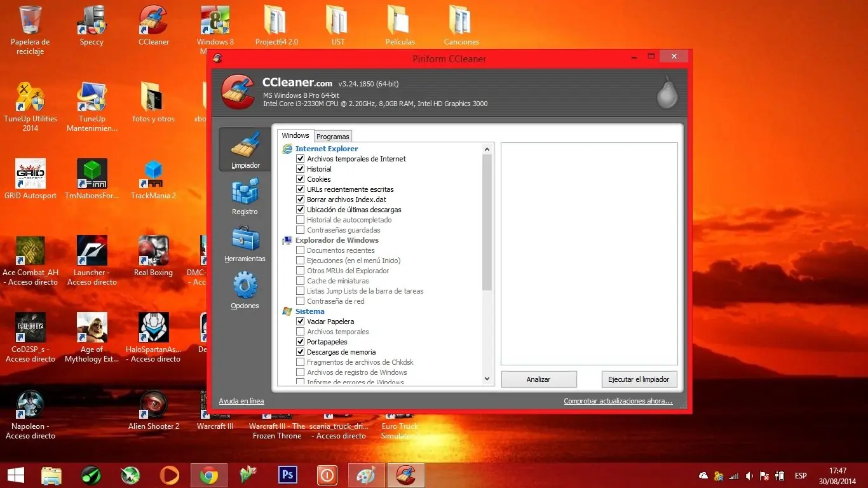Image resolution: width=868 pixels, height=488 pixels.
Task: Select the TuneUp Utilities 2014 shortcut
Action: (31, 107)
